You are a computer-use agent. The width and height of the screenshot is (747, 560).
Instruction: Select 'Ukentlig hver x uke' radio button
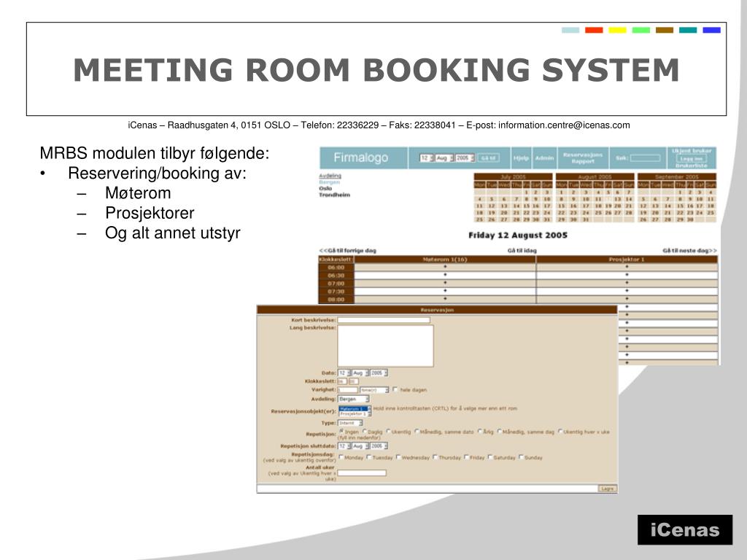560,432
